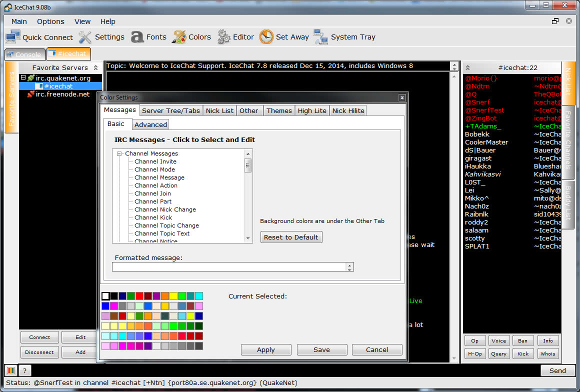Switch to the Other tab in Color Settings
The height and width of the screenshot is (392, 580).
(248, 110)
